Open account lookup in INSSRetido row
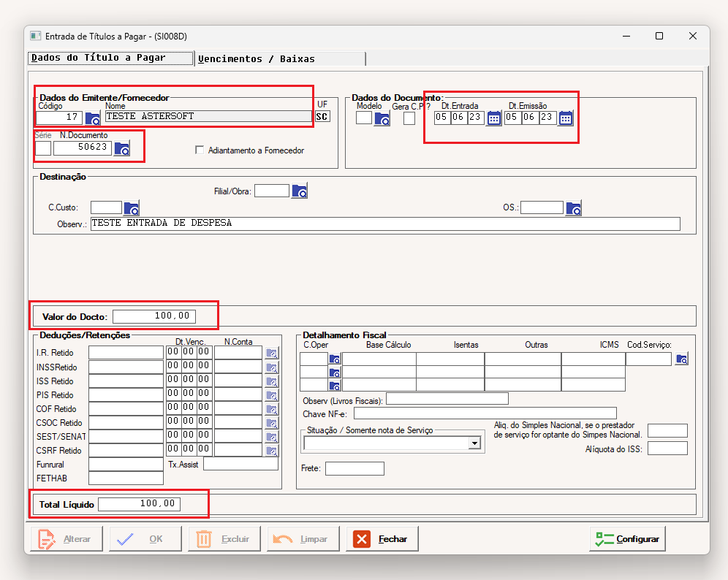The image size is (728, 580). tap(272, 367)
